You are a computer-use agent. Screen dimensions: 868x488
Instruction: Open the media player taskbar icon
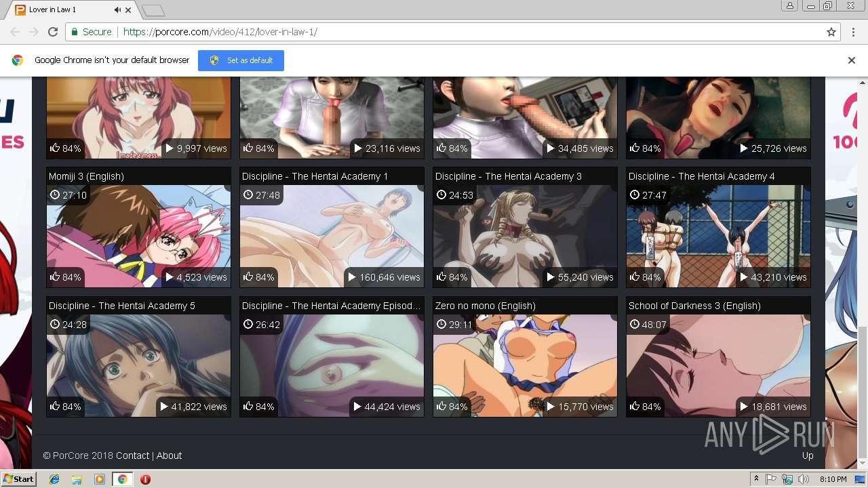100,479
